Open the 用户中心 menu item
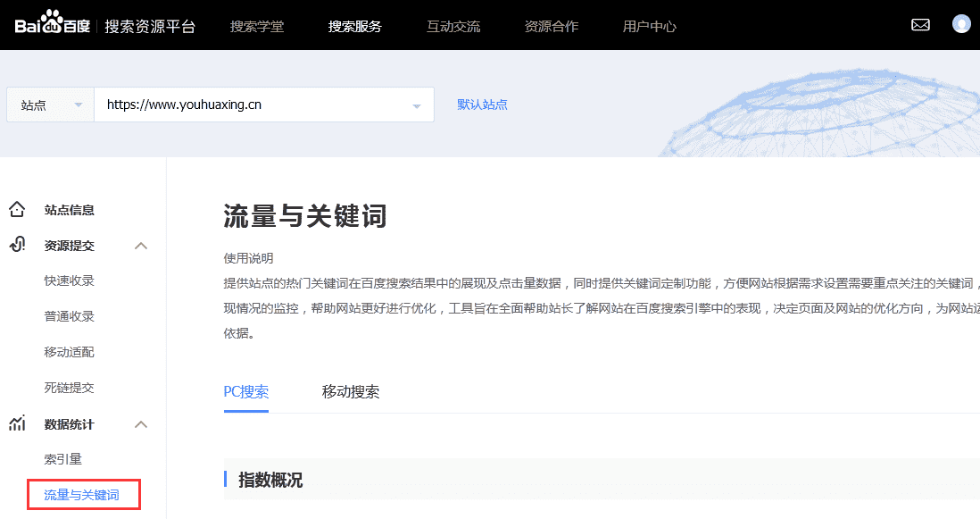This screenshot has height=519, width=980. (649, 26)
